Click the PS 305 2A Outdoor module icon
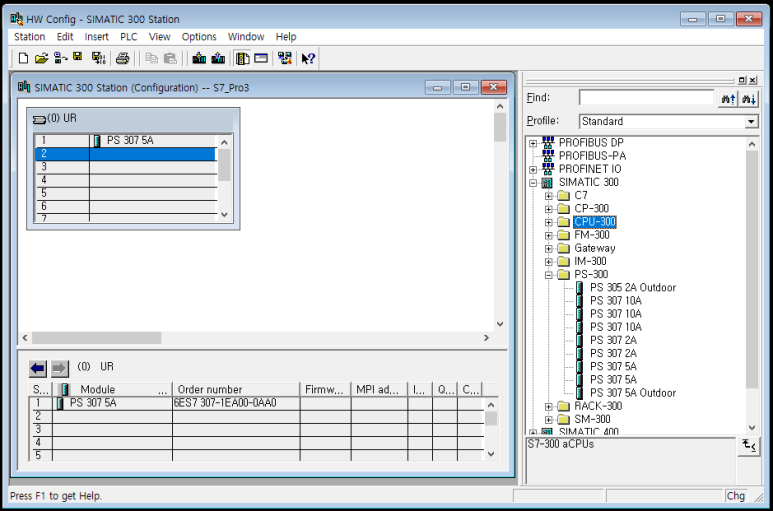The width and height of the screenshot is (773, 511). click(x=580, y=287)
